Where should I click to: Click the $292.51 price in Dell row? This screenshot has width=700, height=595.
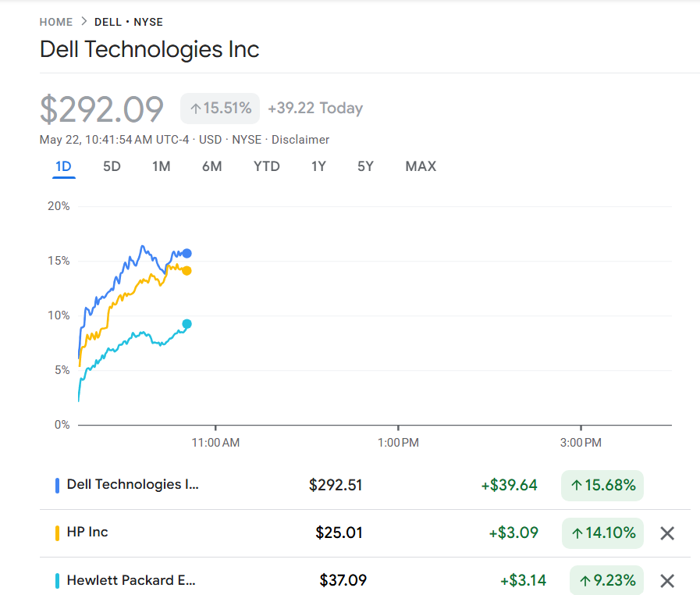[336, 485]
